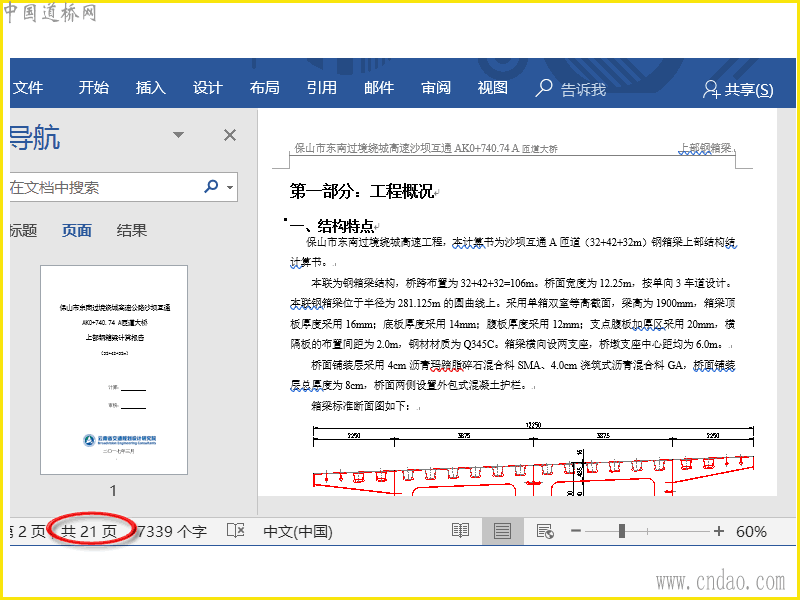Click the magnifier search icon in navigation

[x=211, y=186]
